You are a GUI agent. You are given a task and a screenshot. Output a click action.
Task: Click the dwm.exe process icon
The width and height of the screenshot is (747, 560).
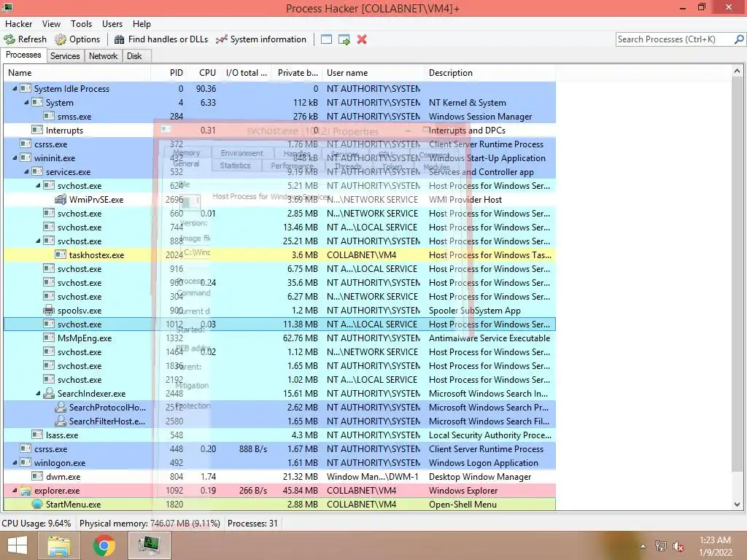[x=37, y=477]
